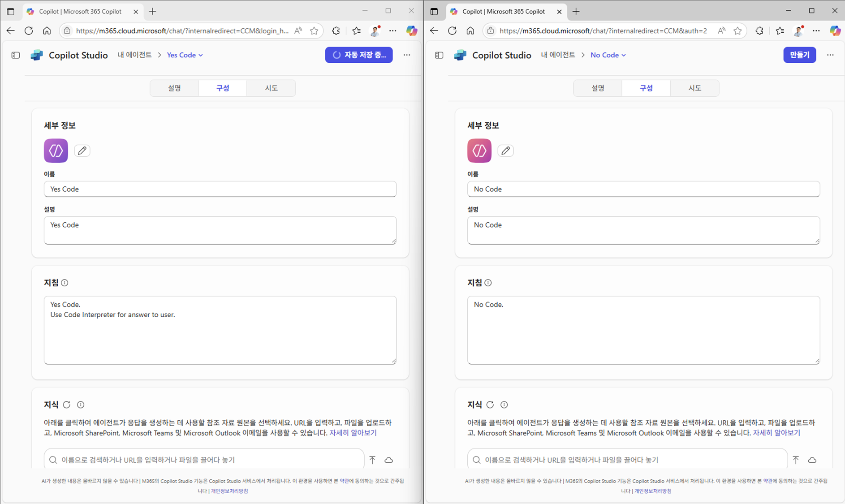The height and width of the screenshot is (504, 845).
Task: Open extensions icon in right browser window
Action: [759, 30]
